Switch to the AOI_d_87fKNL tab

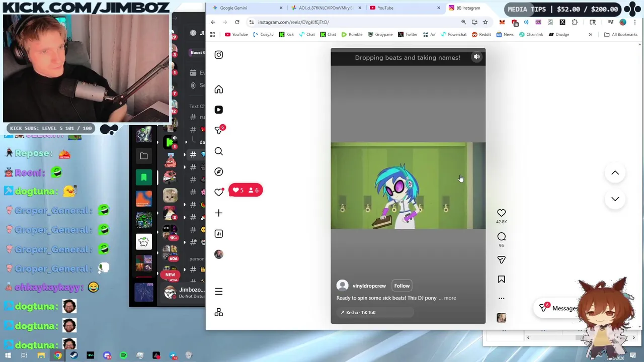click(326, 8)
